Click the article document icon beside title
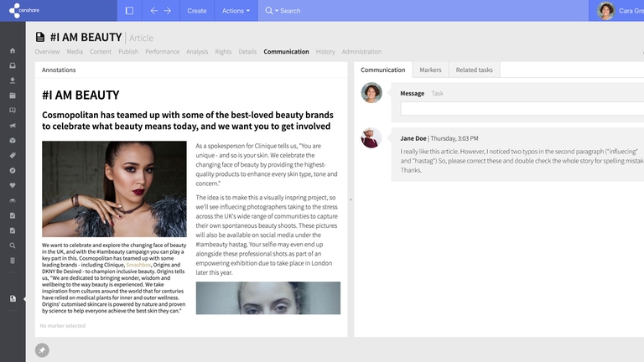 tap(40, 38)
